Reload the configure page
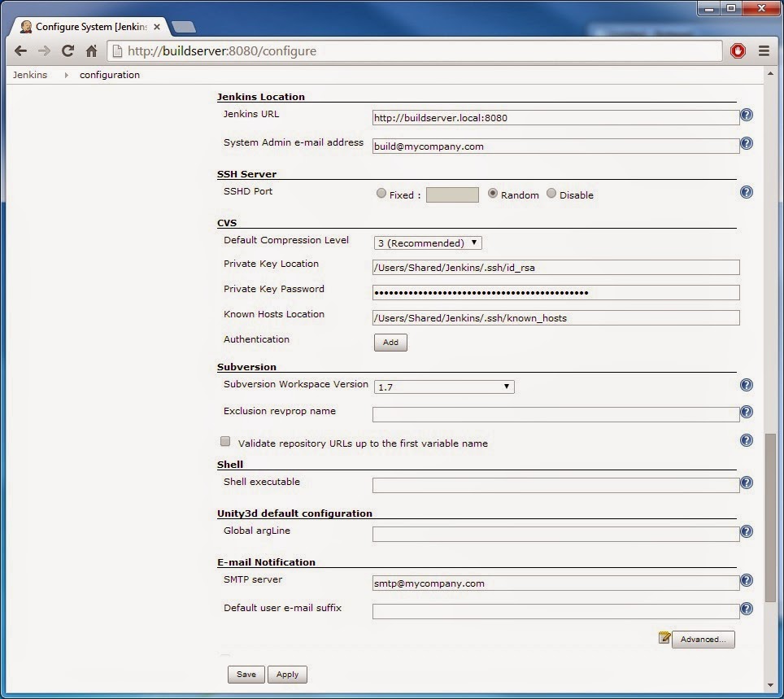Image resolution: width=784 pixels, height=699 pixels. pos(68,50)
